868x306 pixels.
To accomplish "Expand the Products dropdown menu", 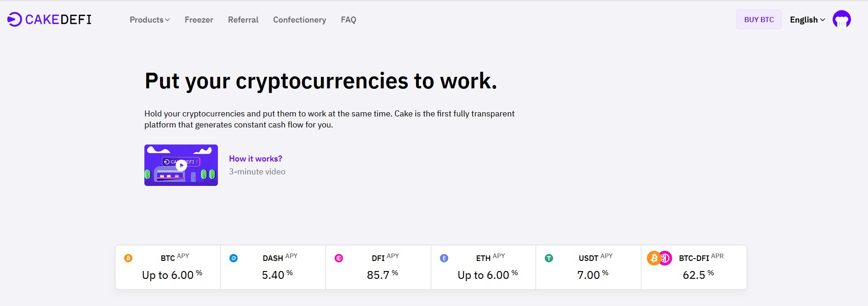I will (x=150, y=20).
